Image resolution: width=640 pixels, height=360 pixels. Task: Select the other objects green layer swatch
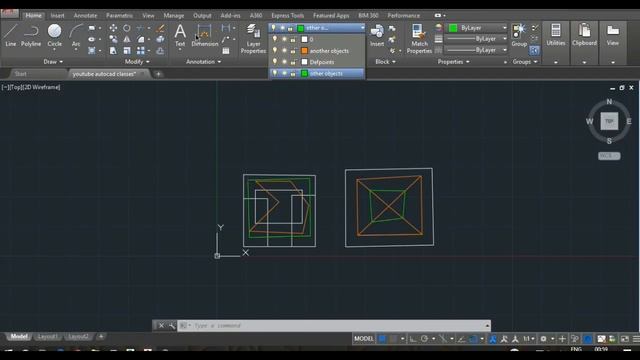[304, 73]
